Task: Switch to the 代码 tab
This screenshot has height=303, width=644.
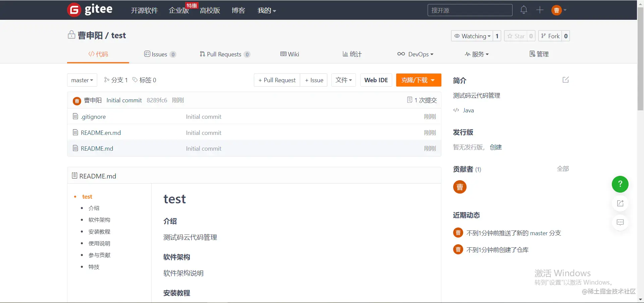Action: 98,54
